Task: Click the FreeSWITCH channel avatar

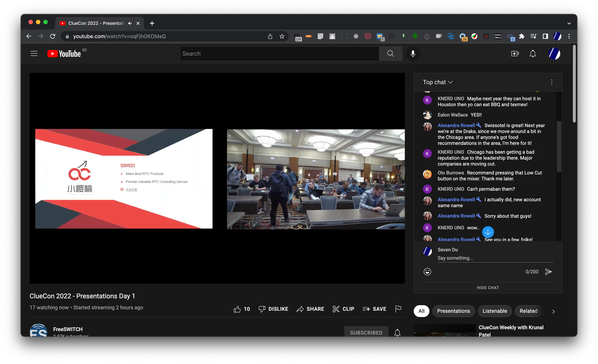Action: [38, 331]
